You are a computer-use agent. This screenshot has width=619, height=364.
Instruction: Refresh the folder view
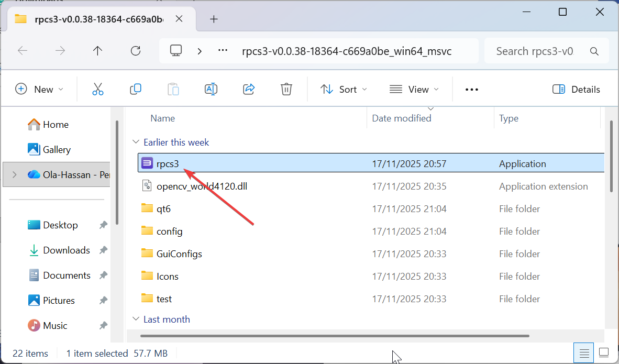tap(136, 50)
